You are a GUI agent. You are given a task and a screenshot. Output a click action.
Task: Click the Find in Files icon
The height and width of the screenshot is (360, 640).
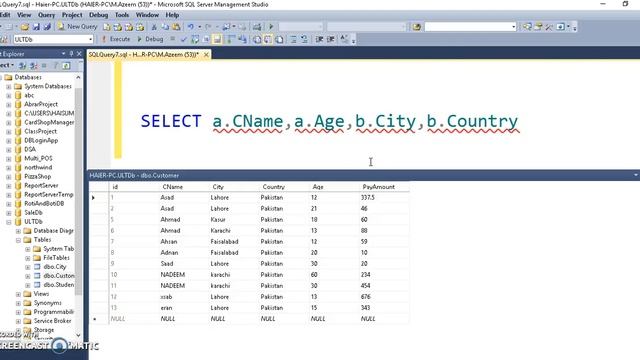416,27
